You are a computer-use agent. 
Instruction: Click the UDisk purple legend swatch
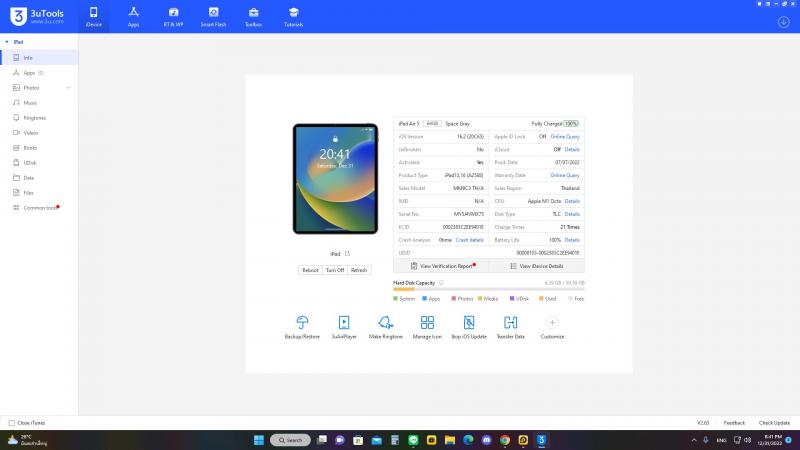[x=512, y=298]
